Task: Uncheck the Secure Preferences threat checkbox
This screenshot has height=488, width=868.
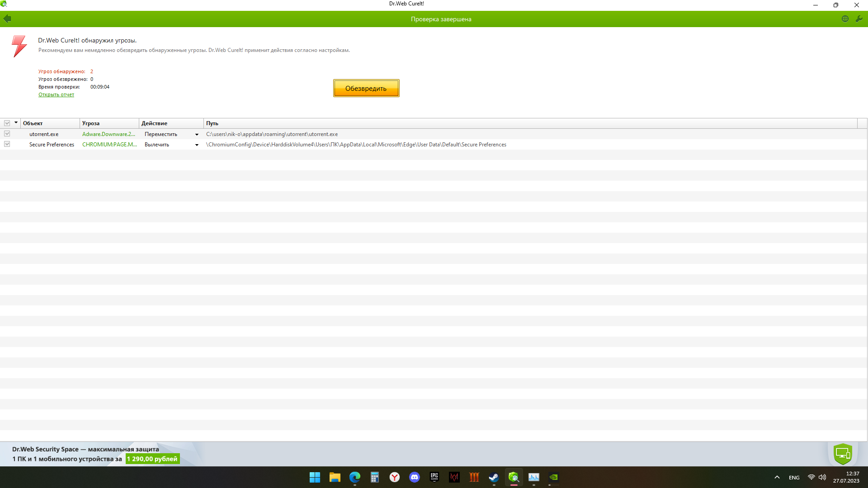Action: 7,144
